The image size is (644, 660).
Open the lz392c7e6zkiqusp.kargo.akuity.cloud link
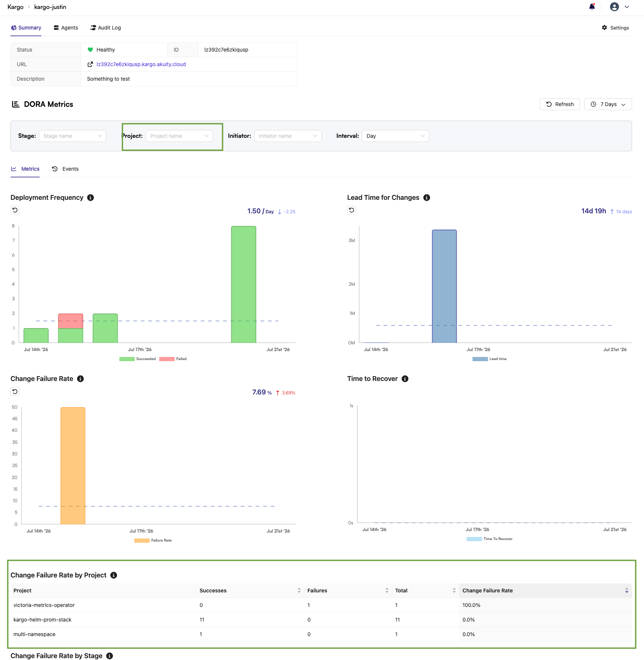141,64
